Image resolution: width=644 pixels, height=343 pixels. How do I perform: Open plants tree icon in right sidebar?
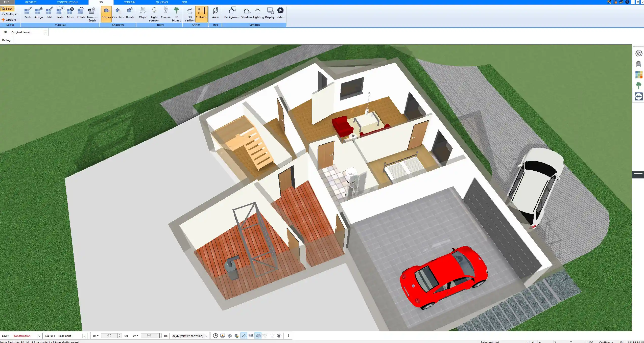click(x=638, y=86)
